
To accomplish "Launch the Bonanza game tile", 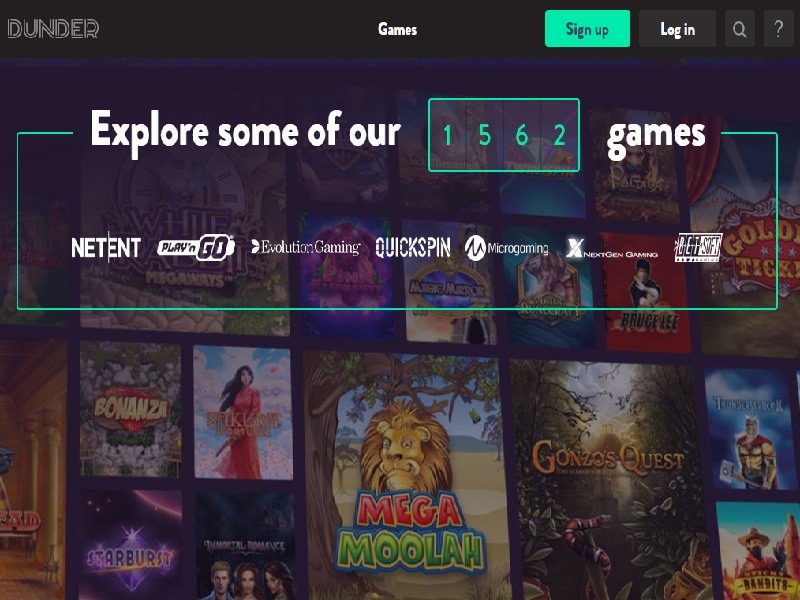I will [x=131, y=409].
